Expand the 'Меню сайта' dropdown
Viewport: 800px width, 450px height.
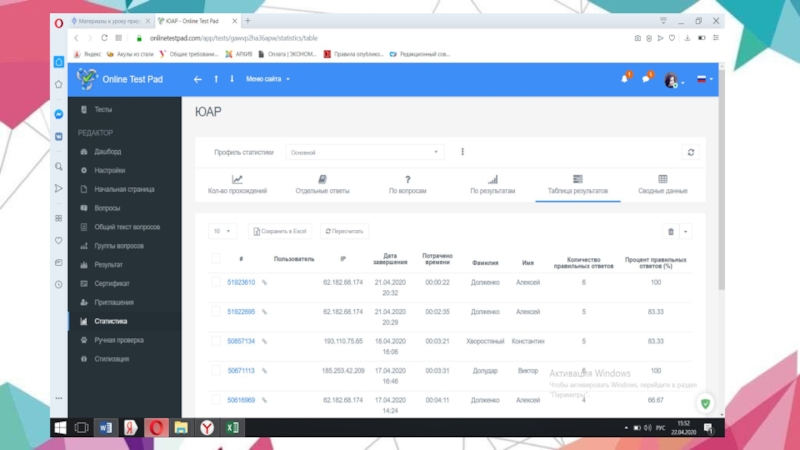tap(268, 79)
